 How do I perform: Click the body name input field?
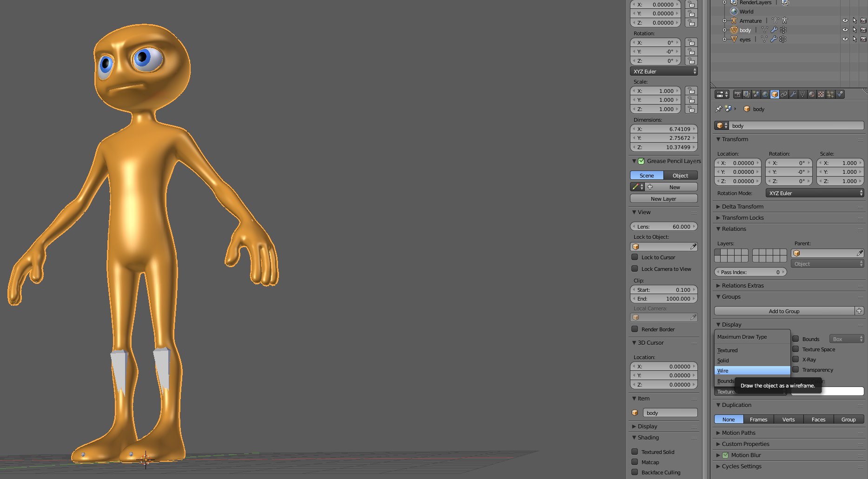795,125
